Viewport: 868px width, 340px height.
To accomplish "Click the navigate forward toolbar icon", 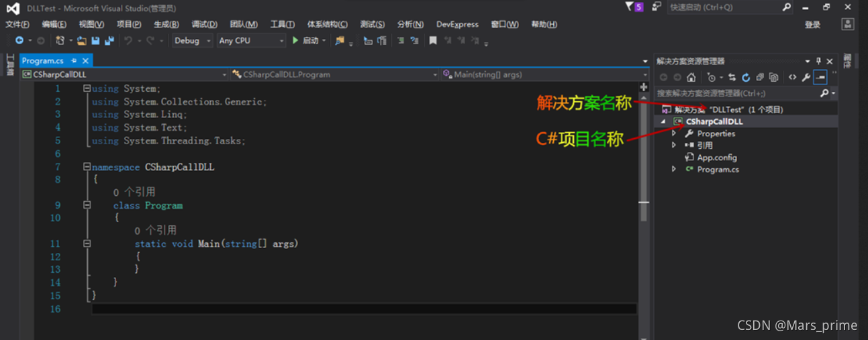I will coord(40,41).
